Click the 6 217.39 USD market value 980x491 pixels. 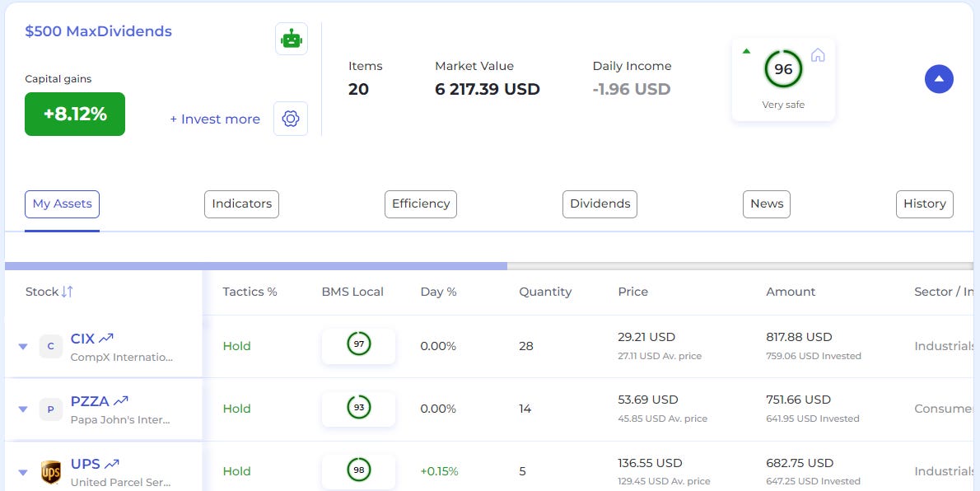point(488,90)
